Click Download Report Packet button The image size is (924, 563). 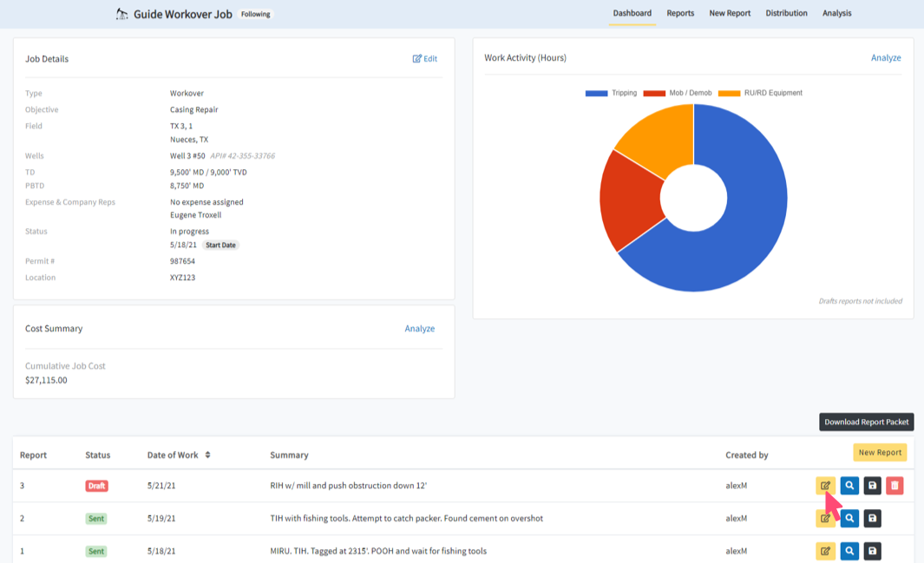(x=866, y=422)
